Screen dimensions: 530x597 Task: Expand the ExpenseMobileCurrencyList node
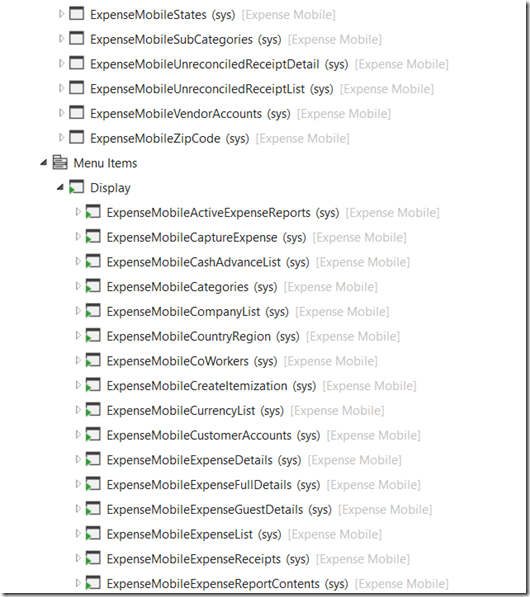coord(78,410)
